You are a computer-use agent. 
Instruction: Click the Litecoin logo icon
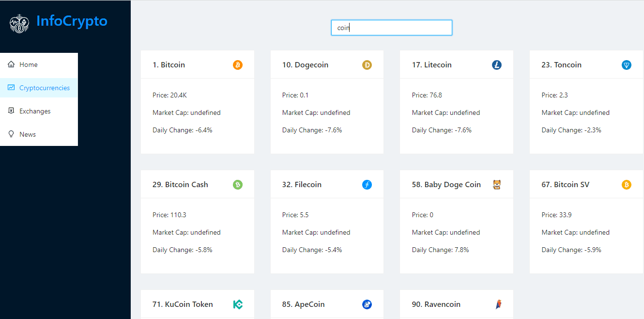497,65
